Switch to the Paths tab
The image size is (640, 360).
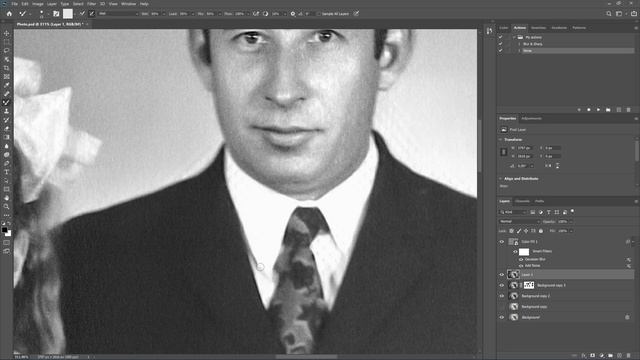(x=540, y=201)
